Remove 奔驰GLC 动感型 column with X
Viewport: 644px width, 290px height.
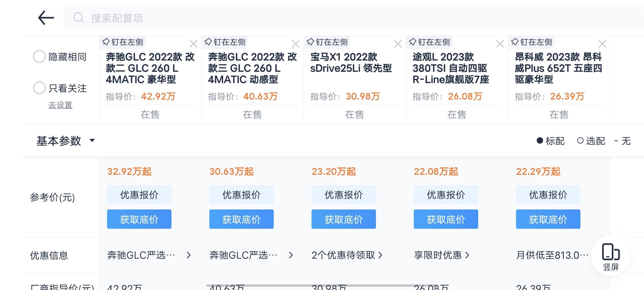pyautogui.click(x=295, y=44)
